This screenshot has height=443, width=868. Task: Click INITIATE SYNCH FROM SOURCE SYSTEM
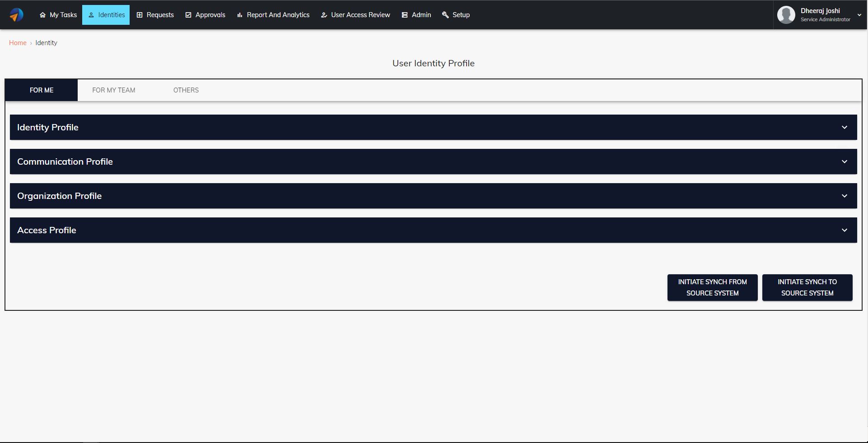point(712,287)
